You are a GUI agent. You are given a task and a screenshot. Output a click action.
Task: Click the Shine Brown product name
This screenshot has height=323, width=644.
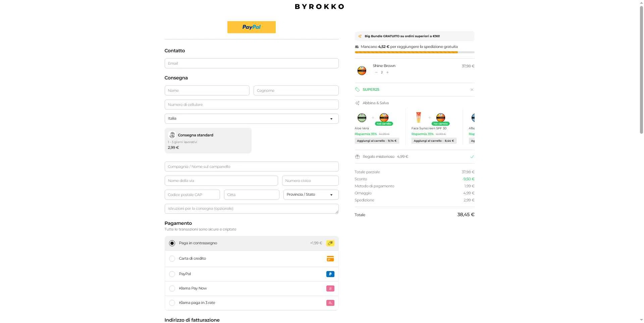pyautogui.click(x=384, y=66)
